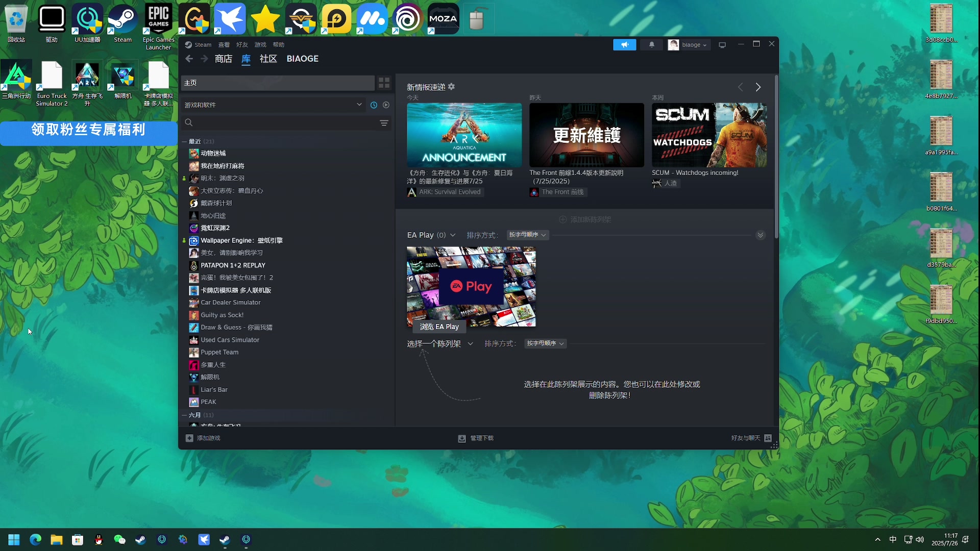The height and width of the screenshot is (551, 980).
Task: Open the 游戏 menu
Action: (260, 45)
